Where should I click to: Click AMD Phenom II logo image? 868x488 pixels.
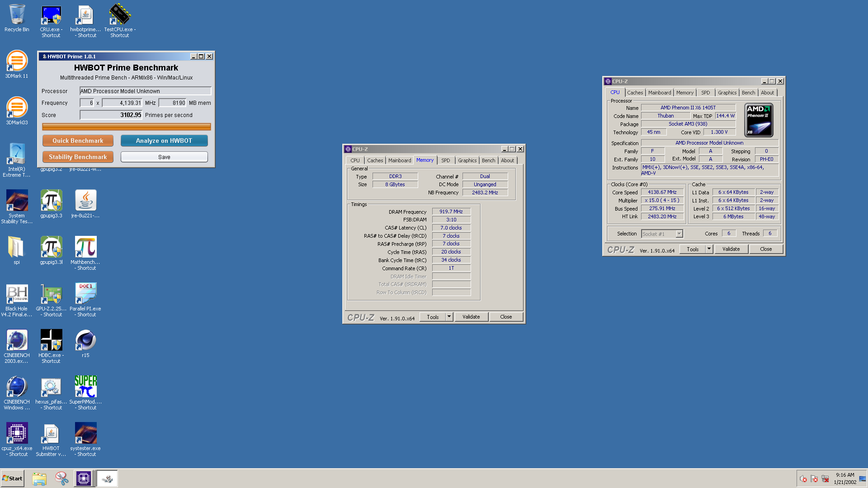pos(759,120)
